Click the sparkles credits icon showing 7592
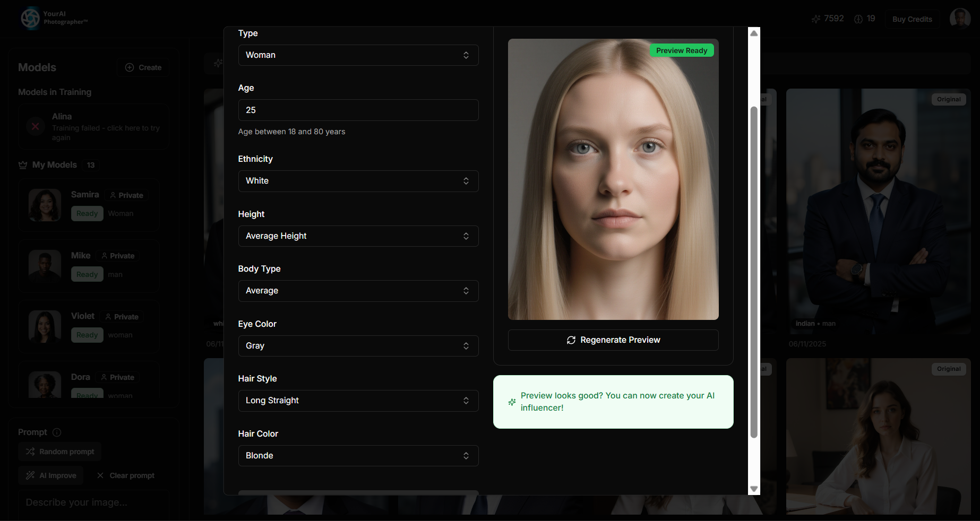This screenshot has width=980, height=521. [816, 18]
